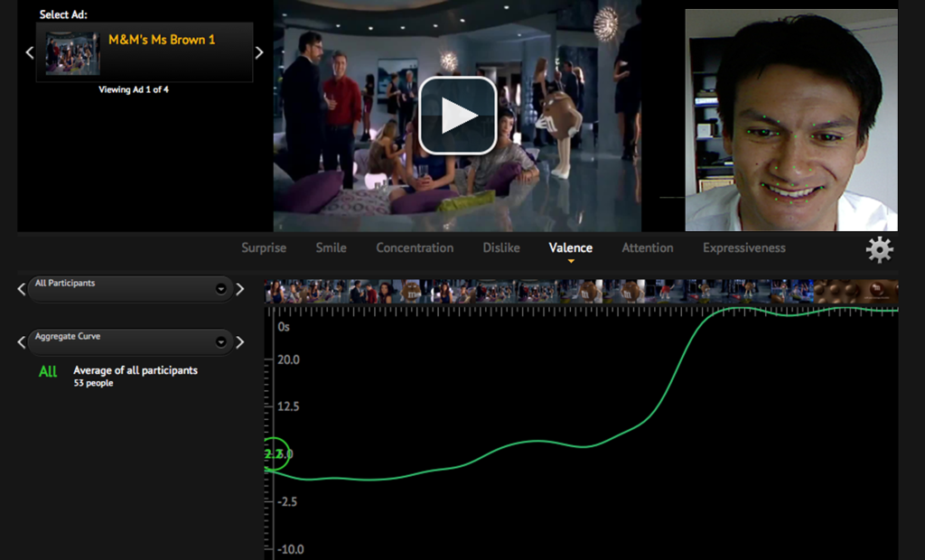Show the Dislike metric curve

[500, 247]
